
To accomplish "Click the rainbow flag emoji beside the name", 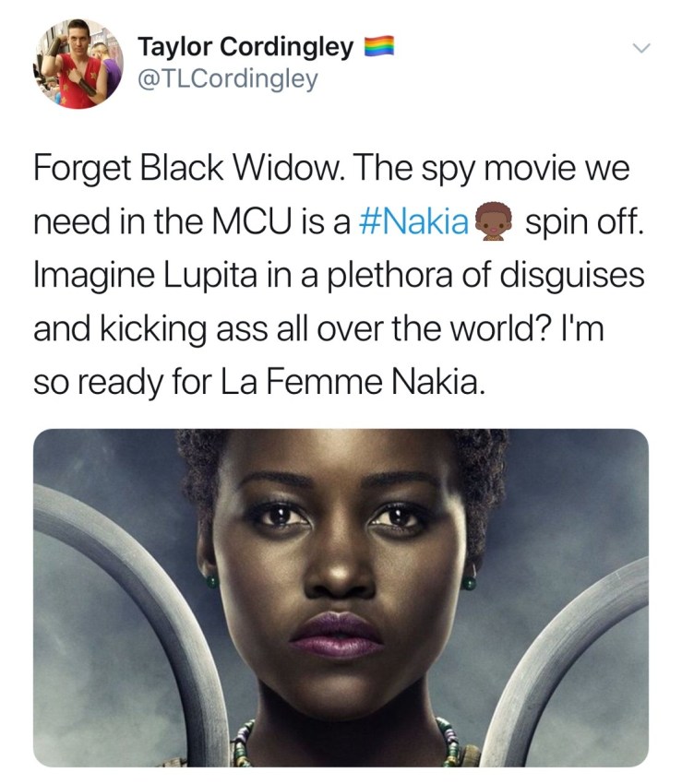I will coord(378,45).
